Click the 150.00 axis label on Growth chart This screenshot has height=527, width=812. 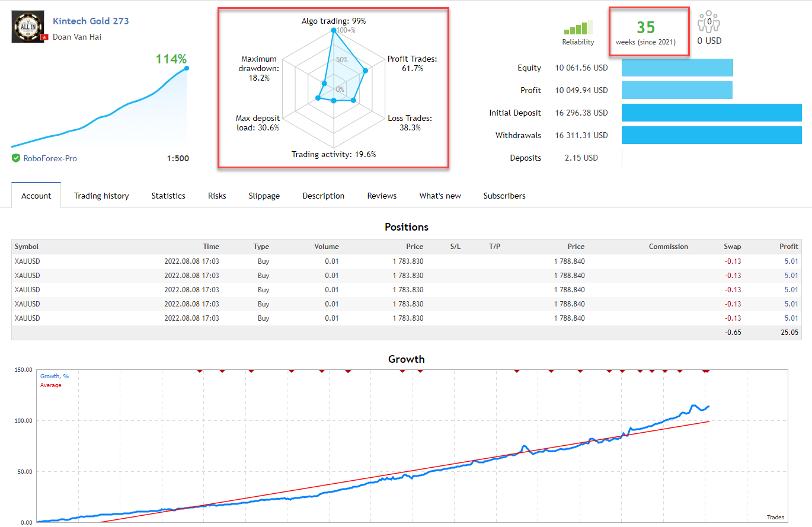point(23,370)
